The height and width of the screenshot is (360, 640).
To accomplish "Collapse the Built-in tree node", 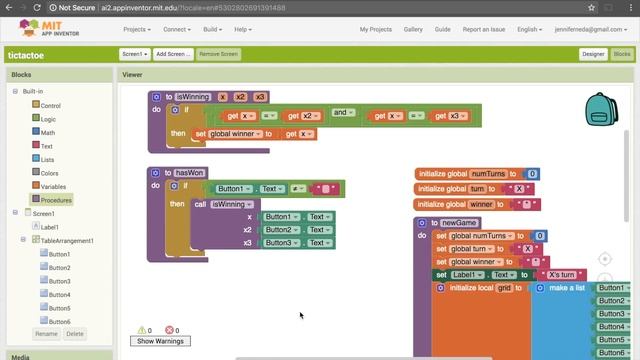I will coord(15,91).
